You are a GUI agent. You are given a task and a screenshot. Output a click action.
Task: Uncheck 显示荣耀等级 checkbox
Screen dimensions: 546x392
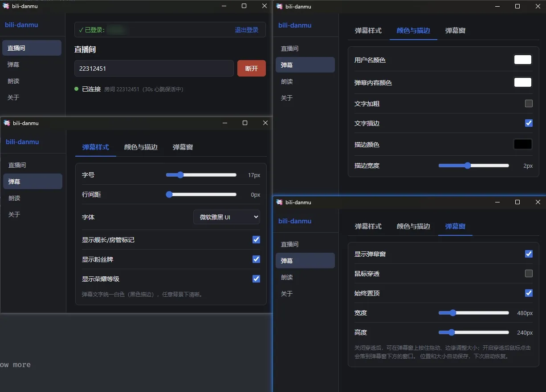pos(256,279)
